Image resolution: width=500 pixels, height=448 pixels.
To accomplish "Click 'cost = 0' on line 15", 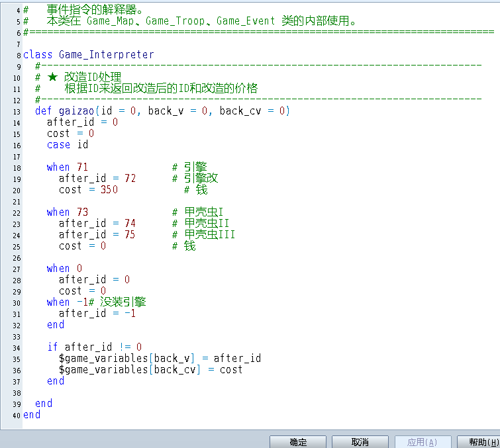I will (x=70, y=133).
